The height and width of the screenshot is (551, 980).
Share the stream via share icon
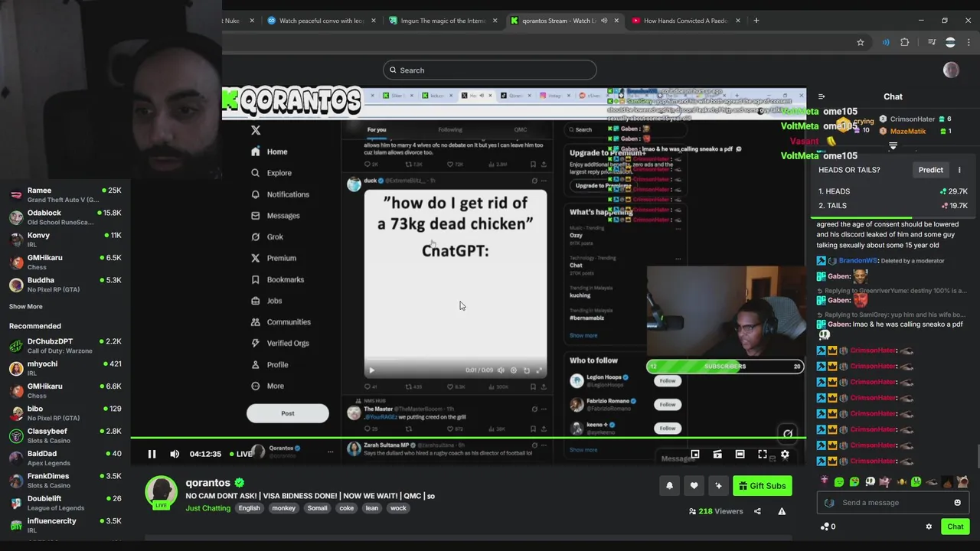click(x=757, y=511)
